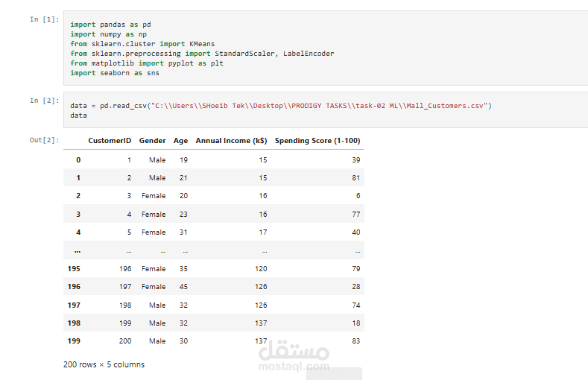Click Spending Score value 79
This screenshot has height=380, width=588.
(x=356, y=269)
